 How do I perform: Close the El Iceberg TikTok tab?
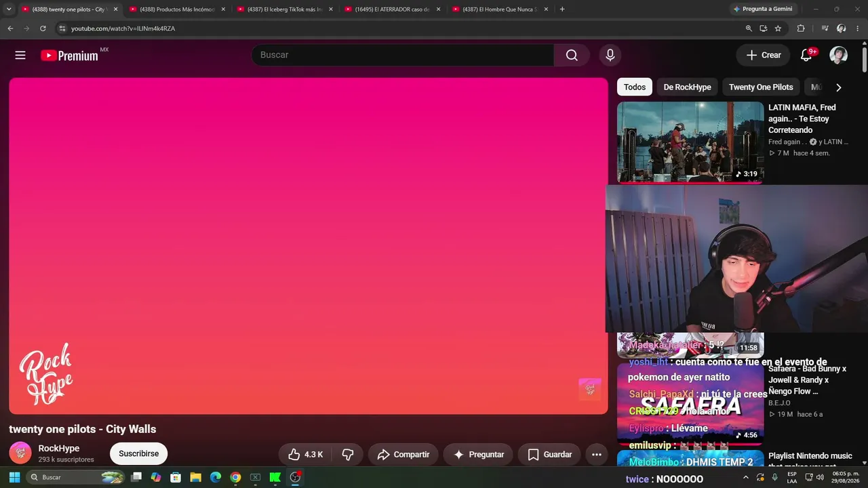(331, 9)
